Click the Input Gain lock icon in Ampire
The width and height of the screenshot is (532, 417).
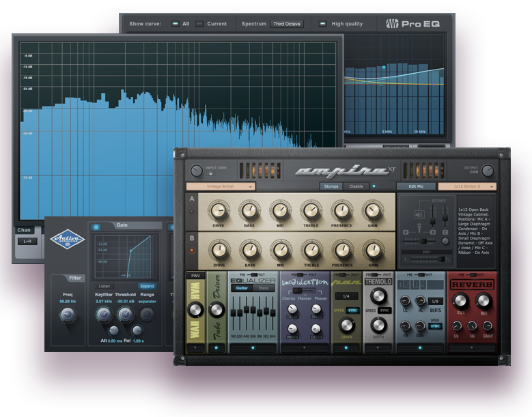[x=211, y=173]
